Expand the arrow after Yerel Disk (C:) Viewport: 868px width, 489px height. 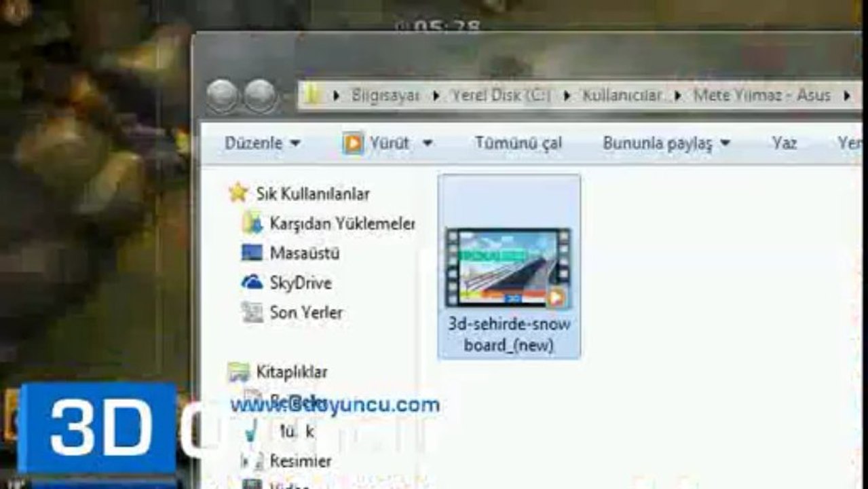pyautogui.click(x=567, y=96)
